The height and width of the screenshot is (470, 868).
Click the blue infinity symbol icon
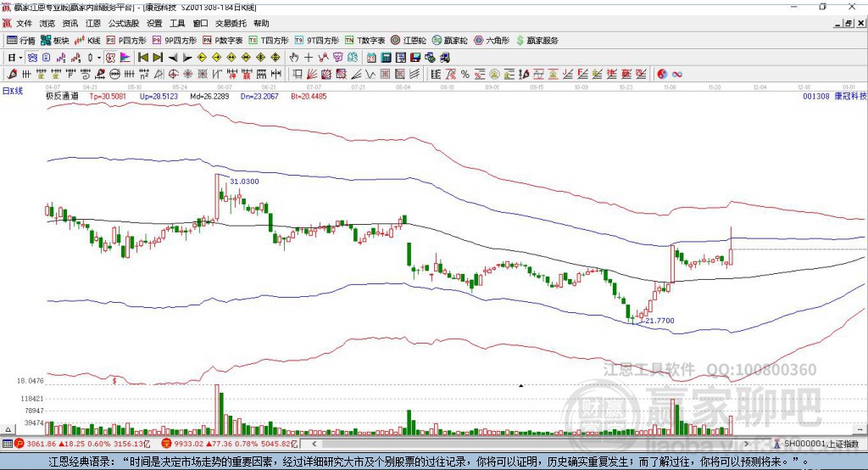[677, 74]
